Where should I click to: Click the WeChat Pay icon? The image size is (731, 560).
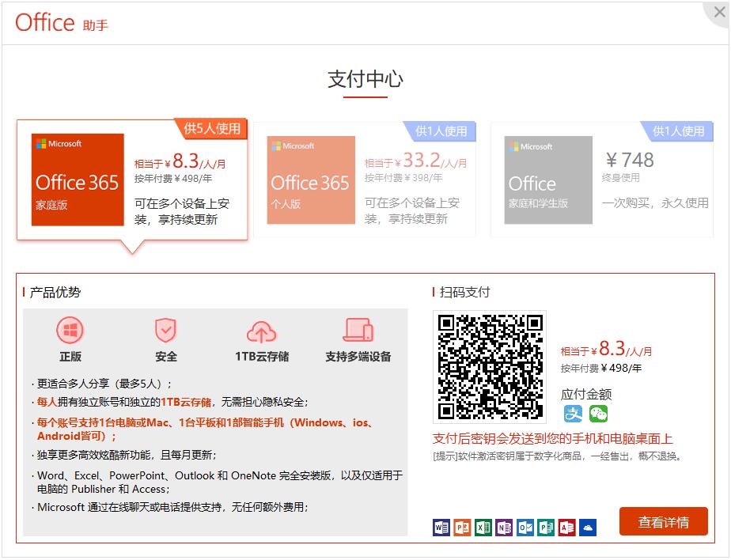click(x=598, y=414)
